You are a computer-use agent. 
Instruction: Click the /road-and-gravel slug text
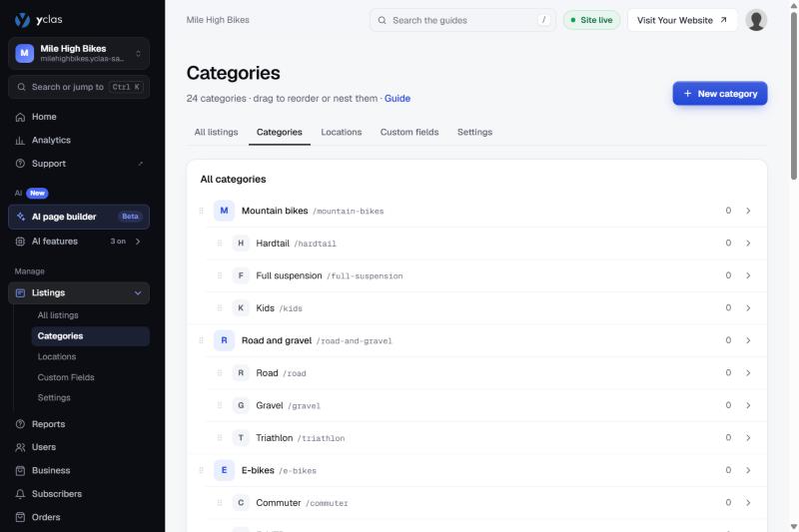(355, 341)
